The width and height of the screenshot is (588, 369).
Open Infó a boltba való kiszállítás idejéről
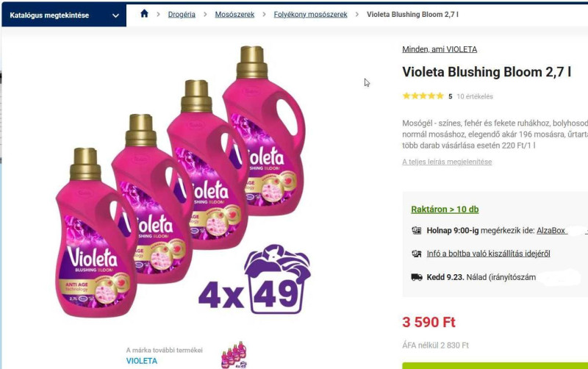click(488, 254)
